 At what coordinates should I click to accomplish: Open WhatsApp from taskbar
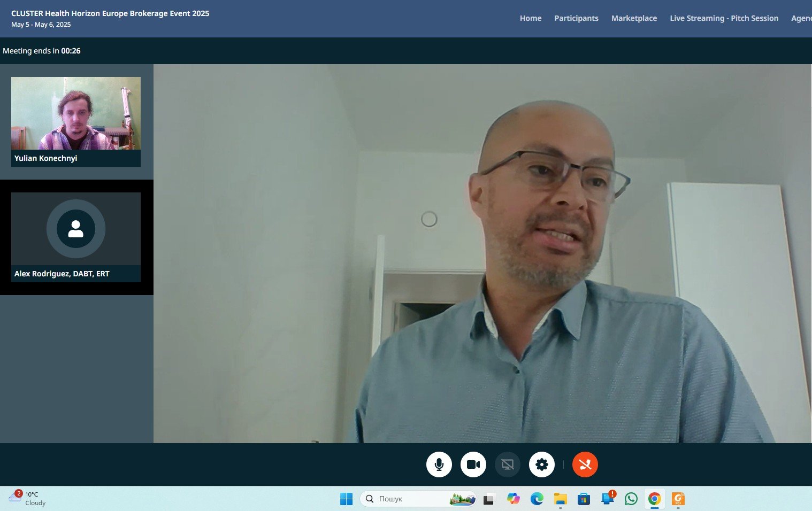[631, 499]
